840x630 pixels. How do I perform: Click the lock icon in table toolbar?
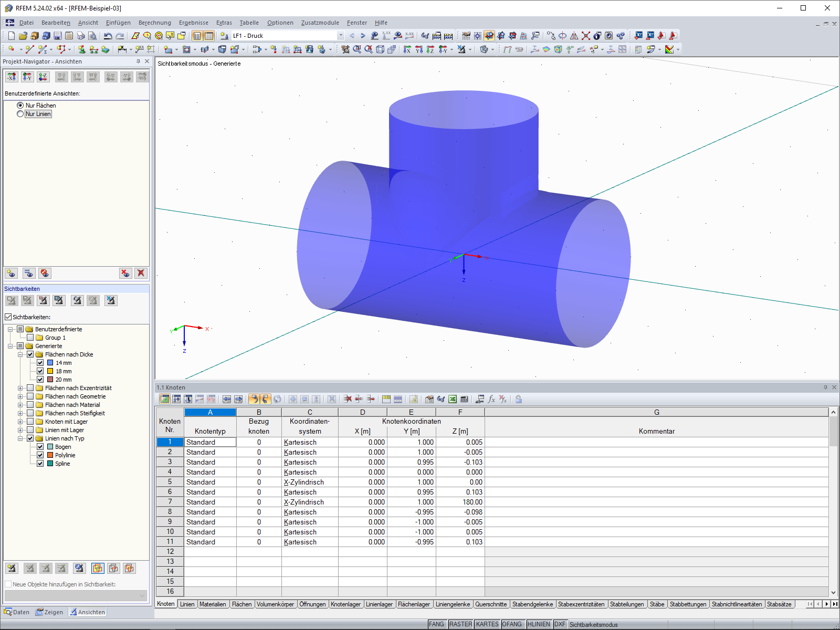519,399
